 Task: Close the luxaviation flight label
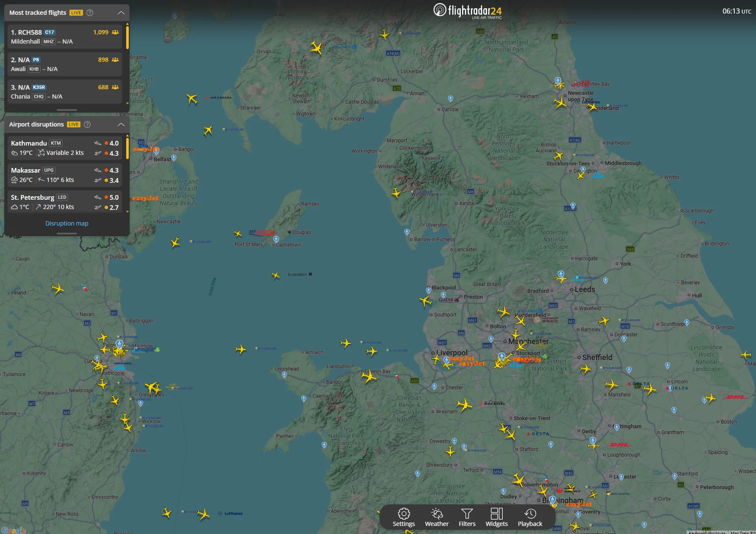pyautogui.click(x=310, y=274)
